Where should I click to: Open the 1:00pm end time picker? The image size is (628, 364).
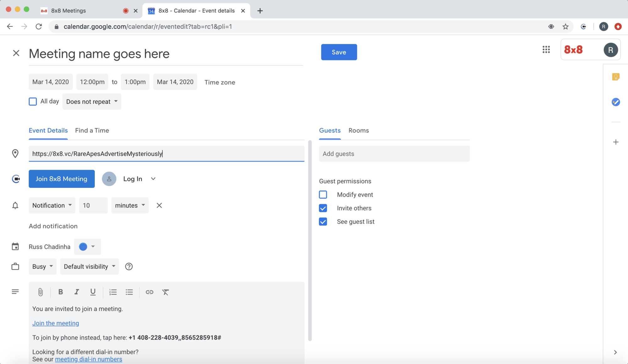click(135, 82)
